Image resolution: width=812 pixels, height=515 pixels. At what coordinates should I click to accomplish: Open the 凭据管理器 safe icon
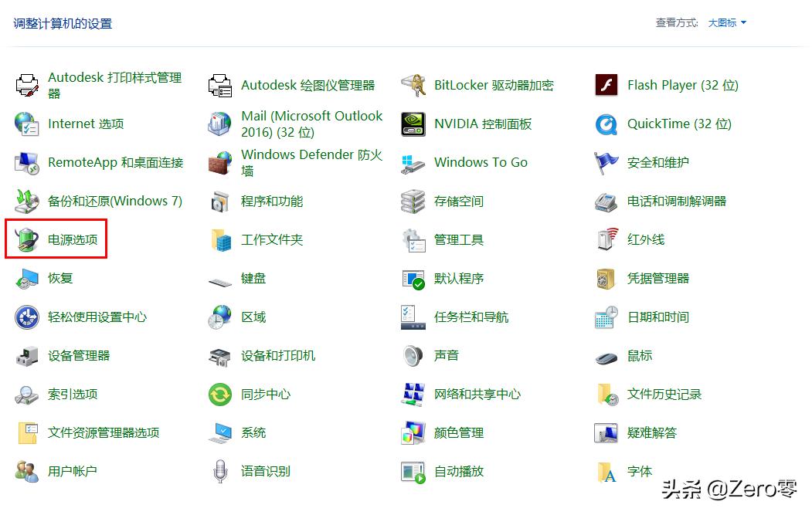606,279
